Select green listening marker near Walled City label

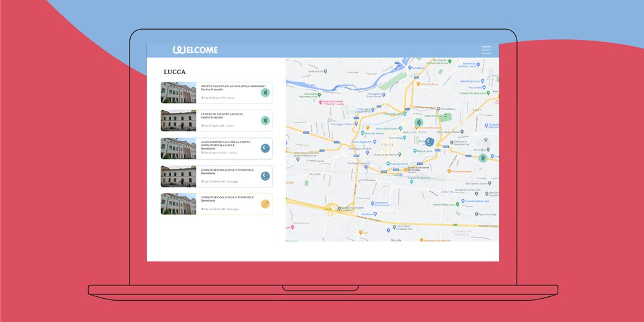pyautogui.click(x=418, y=122)
